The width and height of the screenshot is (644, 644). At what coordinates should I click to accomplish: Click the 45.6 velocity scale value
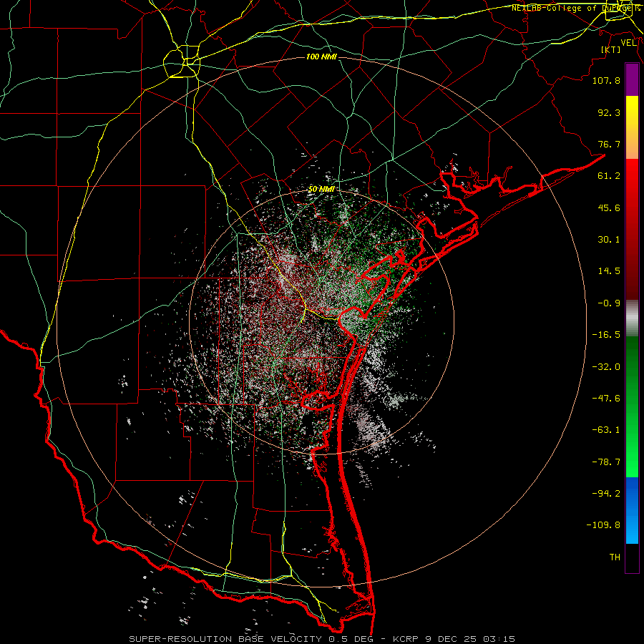(x=609, y=208)
